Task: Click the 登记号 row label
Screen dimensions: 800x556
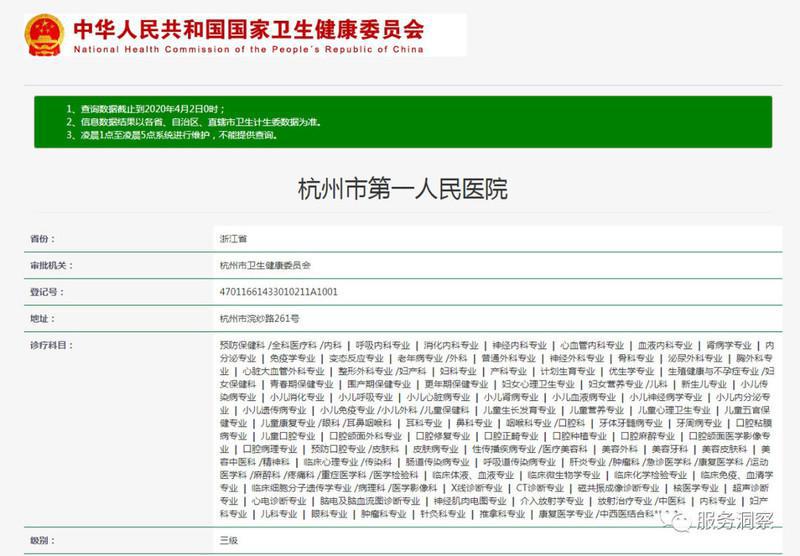Action: click(43, 292)
